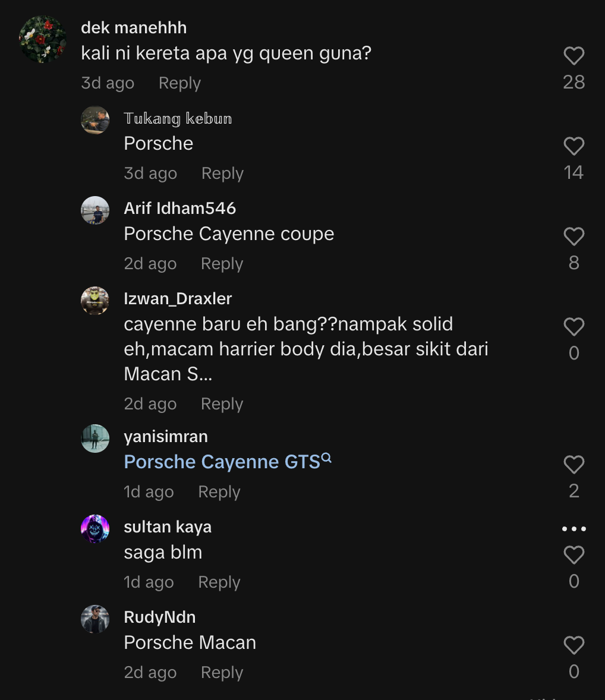Open RudyNdn's profile avatar

[95, 619]
